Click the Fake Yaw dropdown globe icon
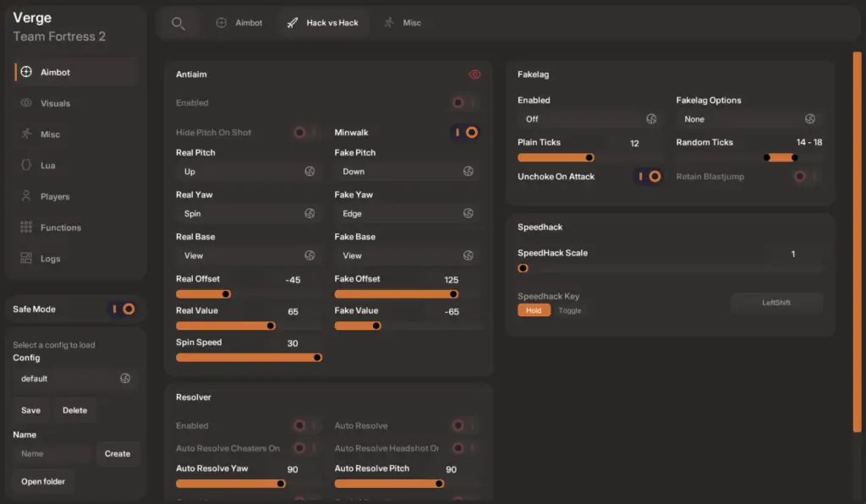This screenshot has width=866, height=504. coord(469,213)
